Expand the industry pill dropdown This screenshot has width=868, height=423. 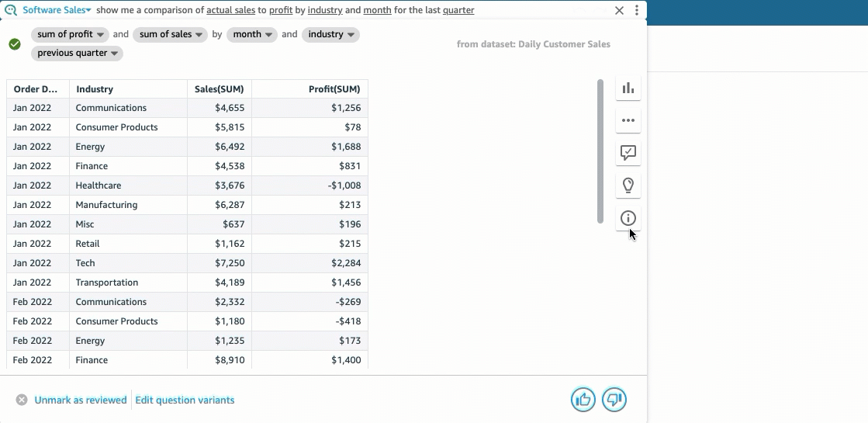point(330,34)
